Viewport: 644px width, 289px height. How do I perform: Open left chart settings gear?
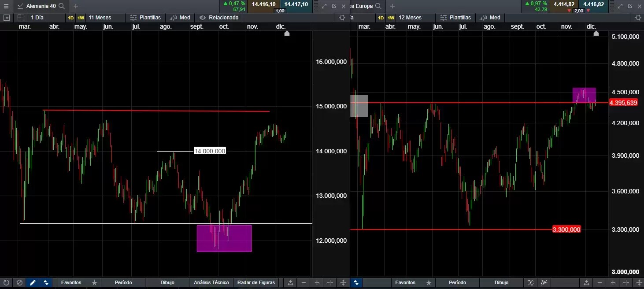point(342,18)
